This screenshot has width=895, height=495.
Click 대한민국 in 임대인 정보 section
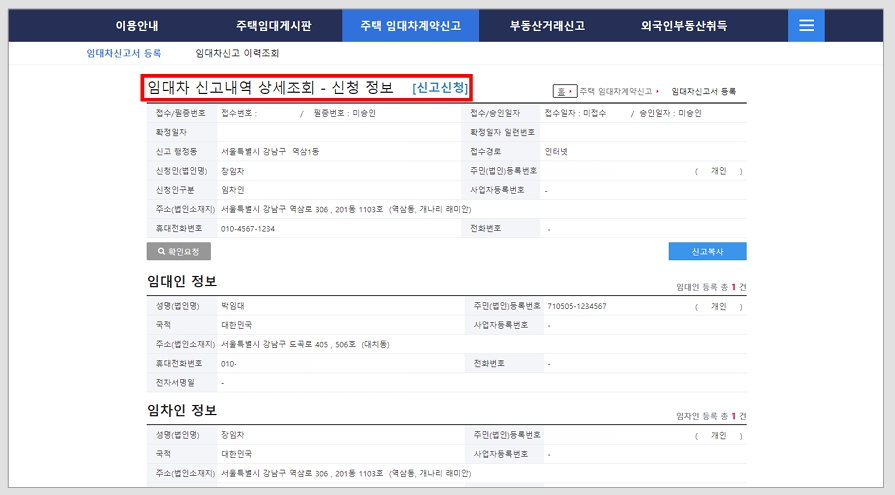(x=236, y=325)
